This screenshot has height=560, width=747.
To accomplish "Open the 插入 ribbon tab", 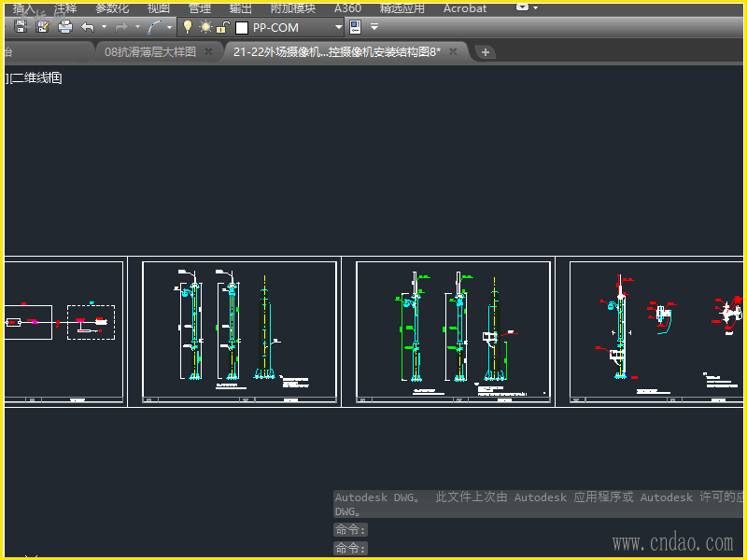I will (23, 8).
